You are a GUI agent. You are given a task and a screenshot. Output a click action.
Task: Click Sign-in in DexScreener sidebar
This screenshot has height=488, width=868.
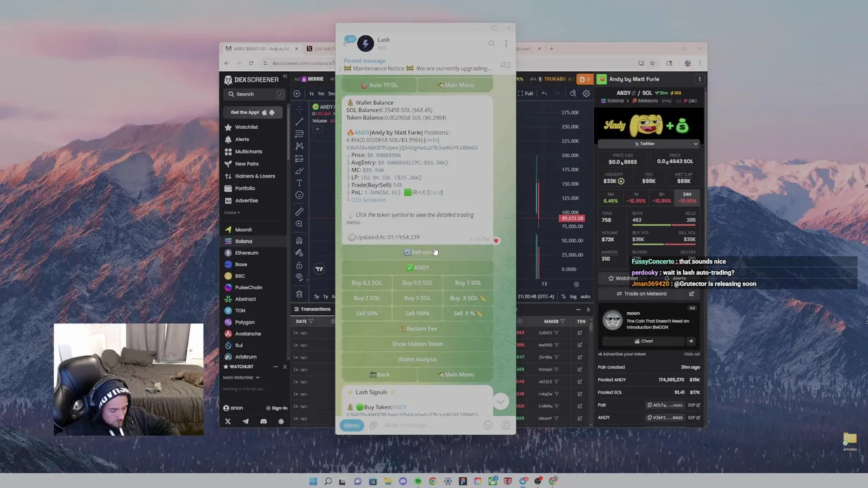click(x=276, y=408)
